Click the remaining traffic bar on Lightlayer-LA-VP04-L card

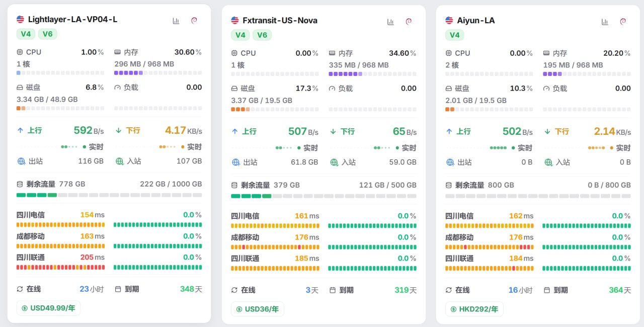point(109,195)
